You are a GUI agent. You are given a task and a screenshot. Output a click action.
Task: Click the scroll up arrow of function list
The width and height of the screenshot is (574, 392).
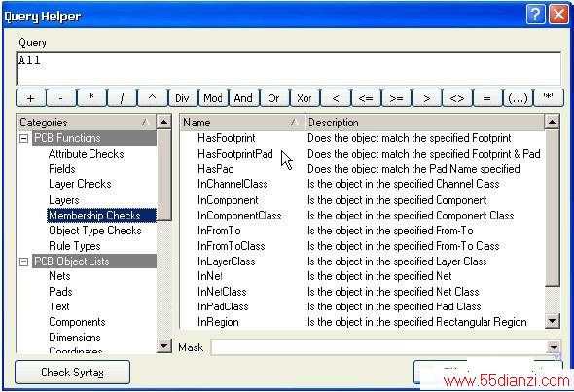pyautogui.click(x=552, y=122)
